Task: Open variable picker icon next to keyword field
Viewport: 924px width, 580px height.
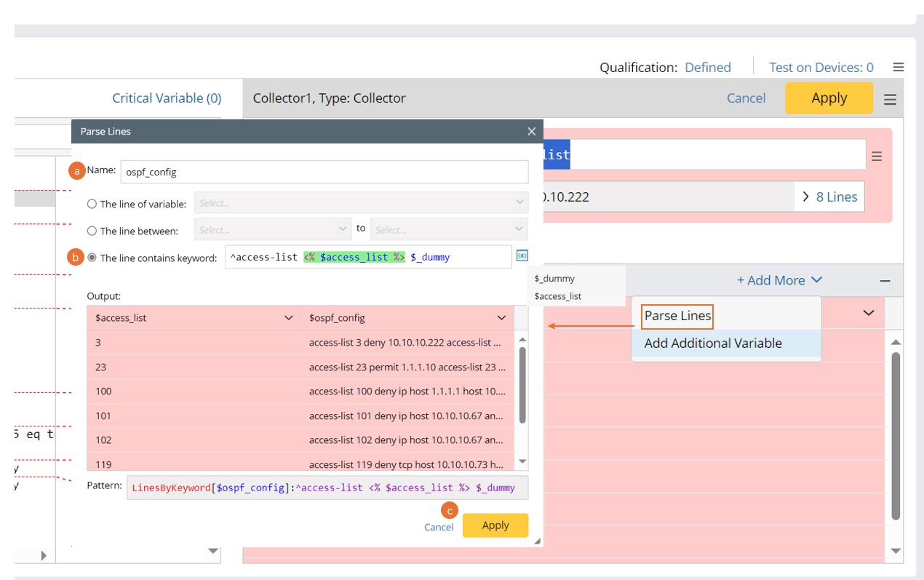Action: point(522,255)
